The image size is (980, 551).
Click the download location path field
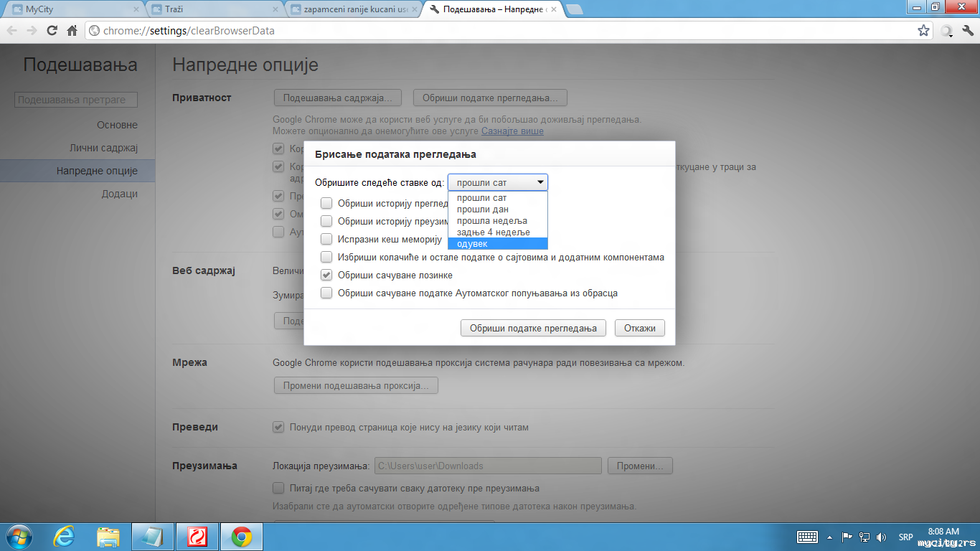487,466
